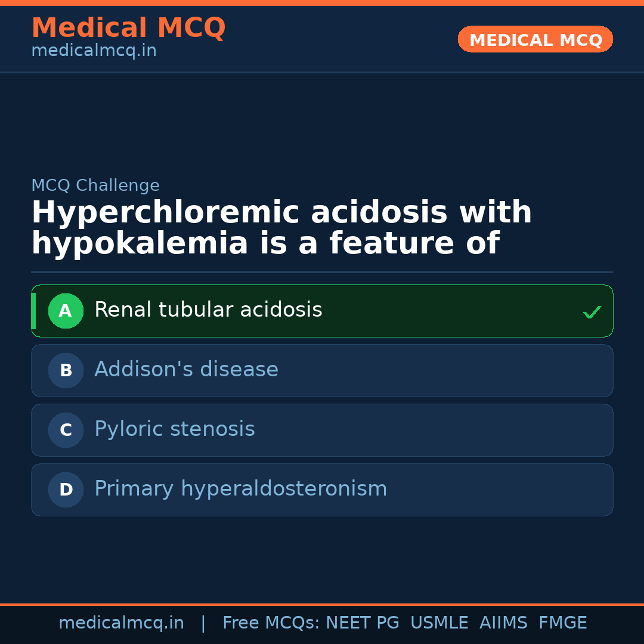Image resolution: width=644 pixels, height=644 pixels.
Task: Pick the Pyloric stenosis answer text
Action: (x=174, y=429)
